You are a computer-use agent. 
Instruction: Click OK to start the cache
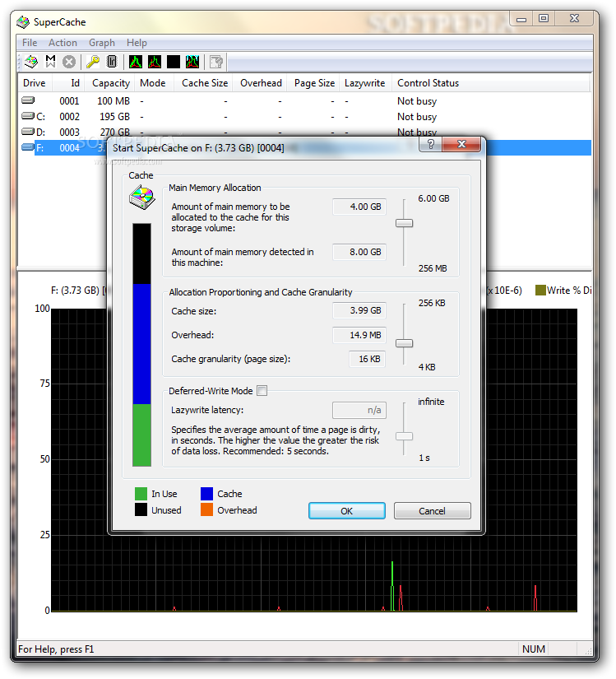[x=347, y=511]
